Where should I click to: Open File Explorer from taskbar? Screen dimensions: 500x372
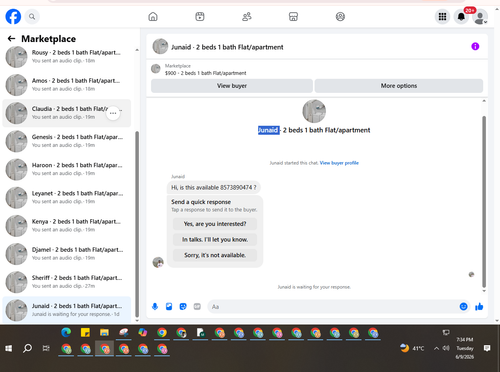coord(104,332)
